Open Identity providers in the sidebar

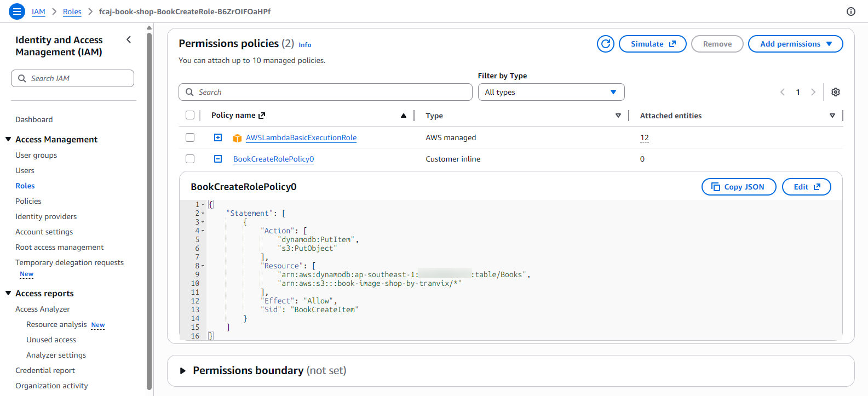[x=46, y=216]
